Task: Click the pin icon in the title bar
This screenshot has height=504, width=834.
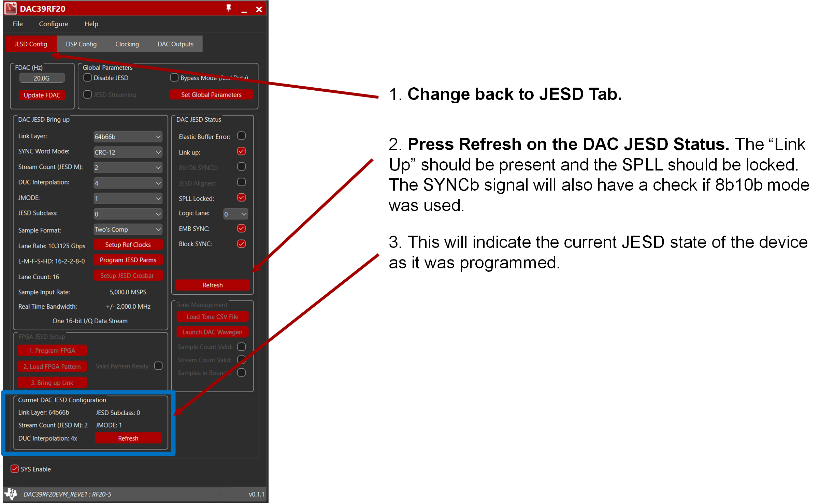Action: click(x=229, y=9)
